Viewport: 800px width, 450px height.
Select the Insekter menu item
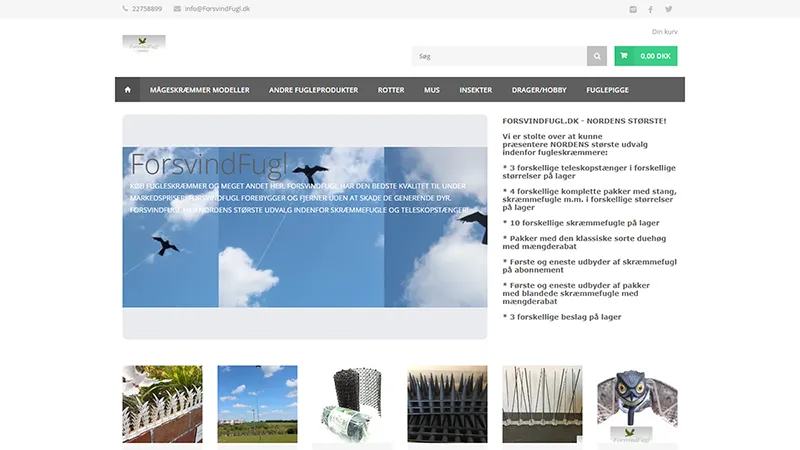tap(476, 90)
